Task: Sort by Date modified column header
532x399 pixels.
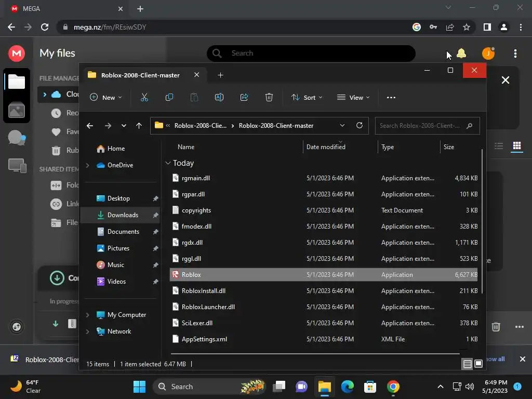Action: click(x=326, y=147)
